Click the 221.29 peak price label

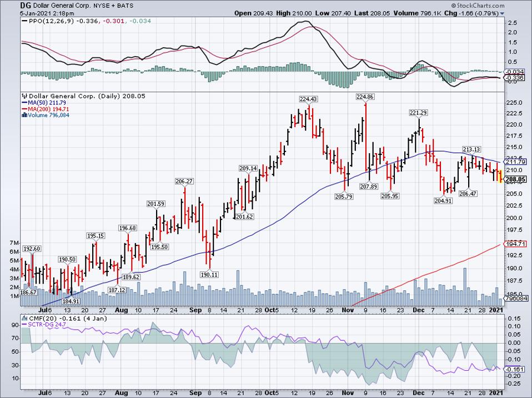tap(418, 113)
